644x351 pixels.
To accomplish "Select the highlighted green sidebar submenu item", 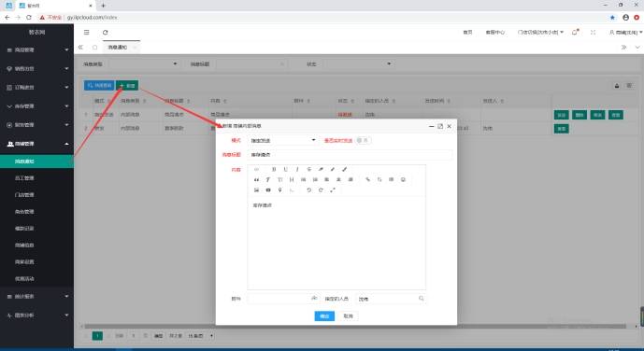I will click(37, 161).
